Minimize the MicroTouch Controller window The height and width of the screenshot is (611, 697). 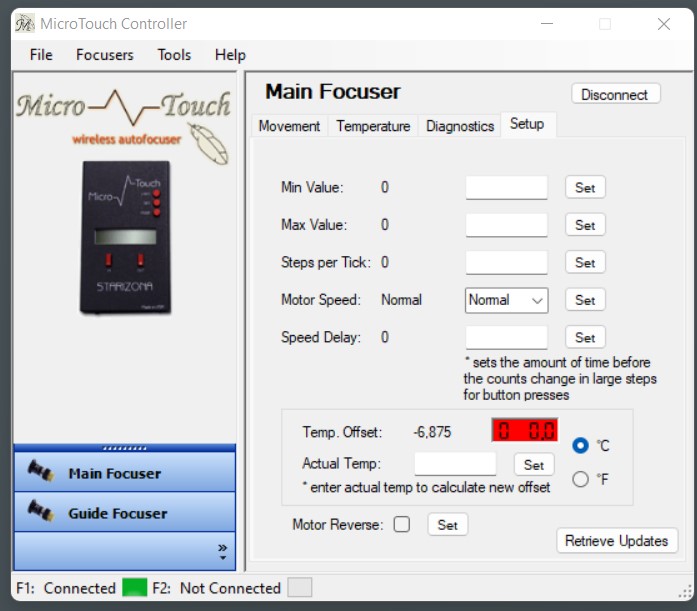pos(547,24)
